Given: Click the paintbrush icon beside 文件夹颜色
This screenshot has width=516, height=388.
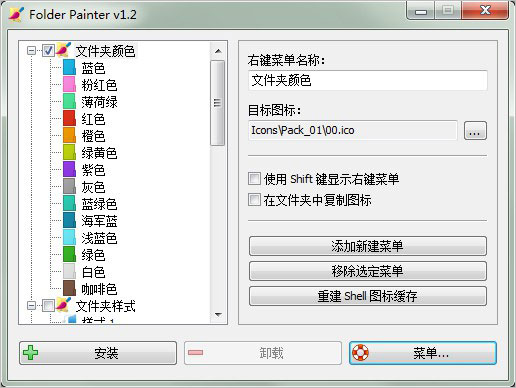Looking at the screenshot, I should click(x=63, y=50).
